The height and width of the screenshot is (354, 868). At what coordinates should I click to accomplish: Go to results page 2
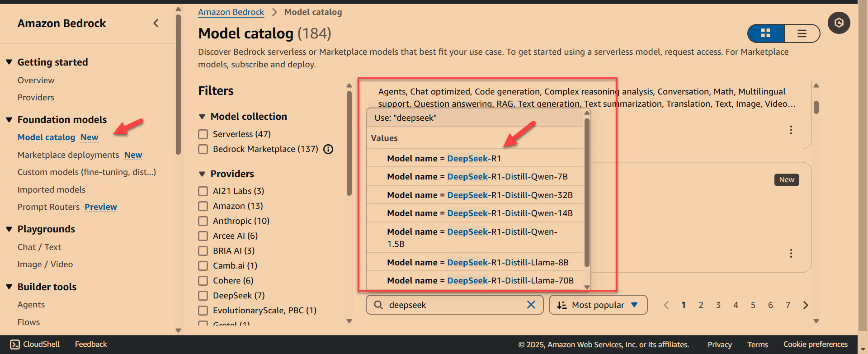tap(701, 305)
